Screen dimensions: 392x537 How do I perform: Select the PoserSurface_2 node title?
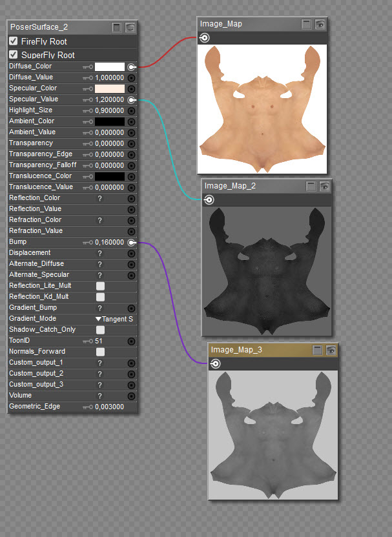click(39, 27)
